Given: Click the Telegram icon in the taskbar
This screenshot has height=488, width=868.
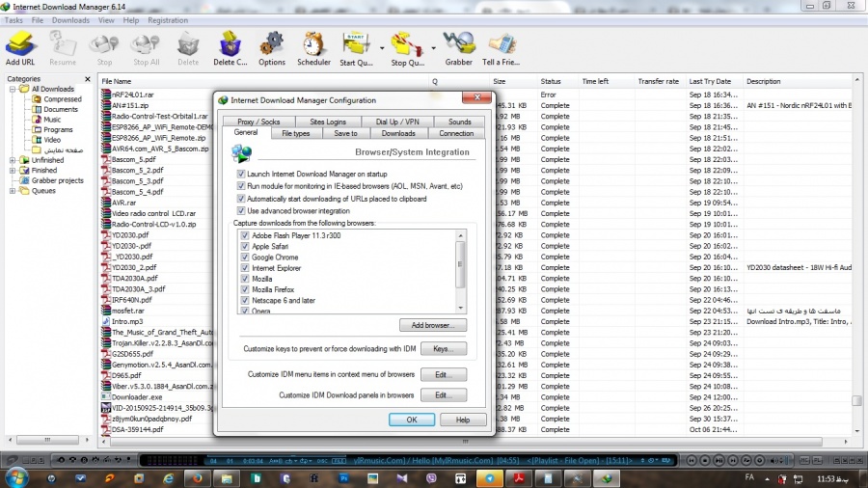Looking at the screenshot, I should (489, 478).
